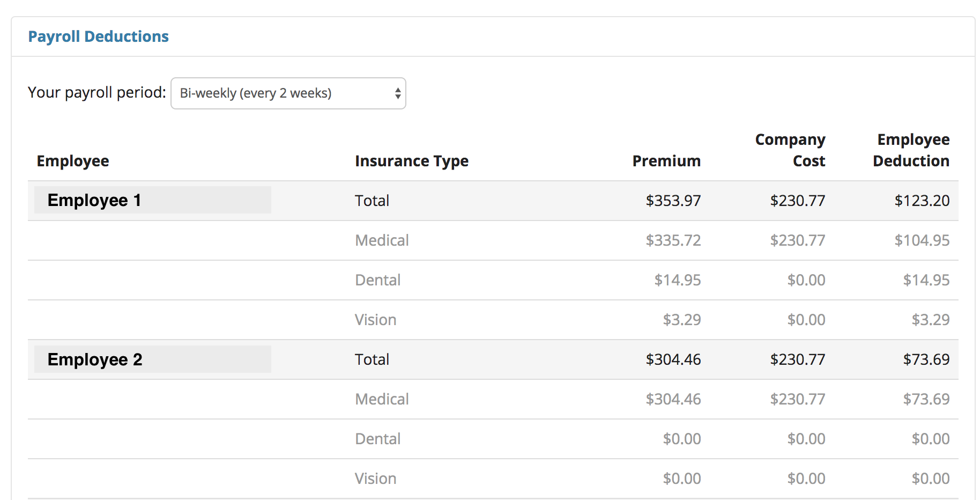This screenshot has width=980, height=500.
Task: Click Employee 2's Medical deduction of $73.69
Action: click(927, 399)
